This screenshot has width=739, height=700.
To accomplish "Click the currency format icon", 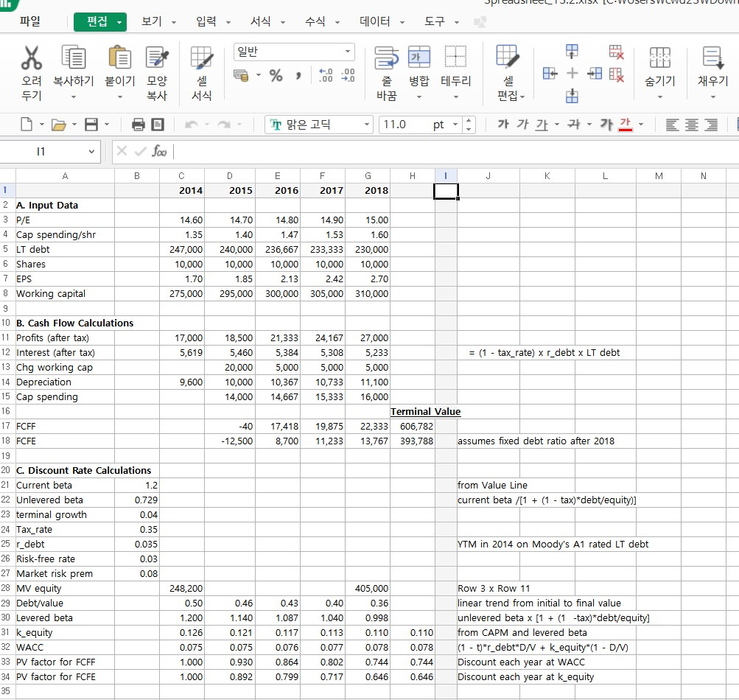I will (x=242, y=75).
